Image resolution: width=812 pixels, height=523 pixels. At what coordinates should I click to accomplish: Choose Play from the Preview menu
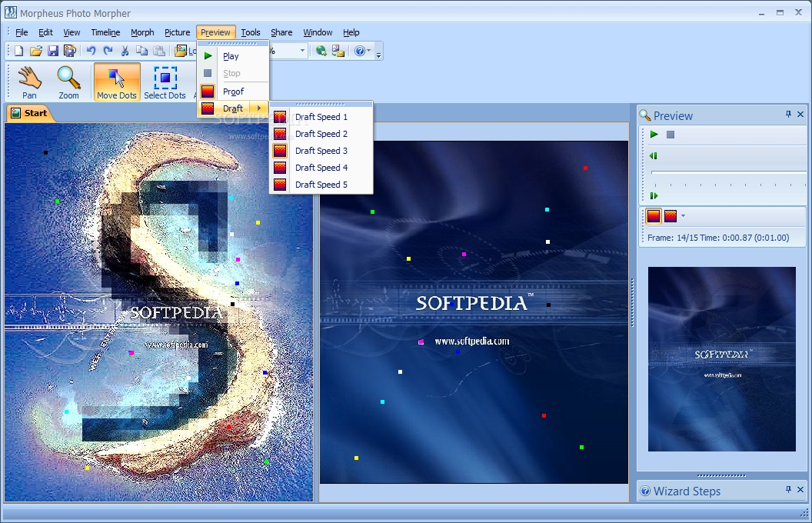coord(233,56)
